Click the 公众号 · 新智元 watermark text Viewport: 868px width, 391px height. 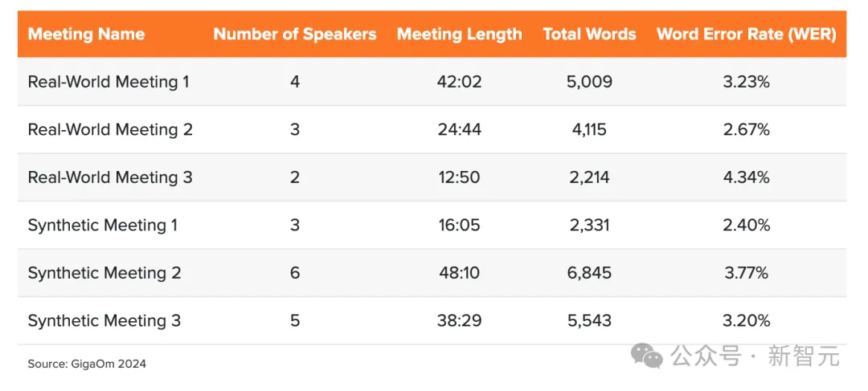(755, 355)
